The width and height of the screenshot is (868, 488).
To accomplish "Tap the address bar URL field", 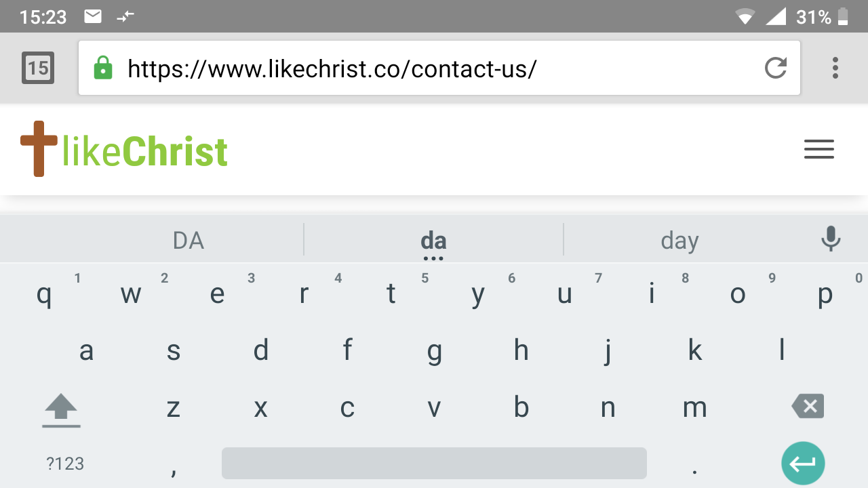I will [x=434, y=68].
